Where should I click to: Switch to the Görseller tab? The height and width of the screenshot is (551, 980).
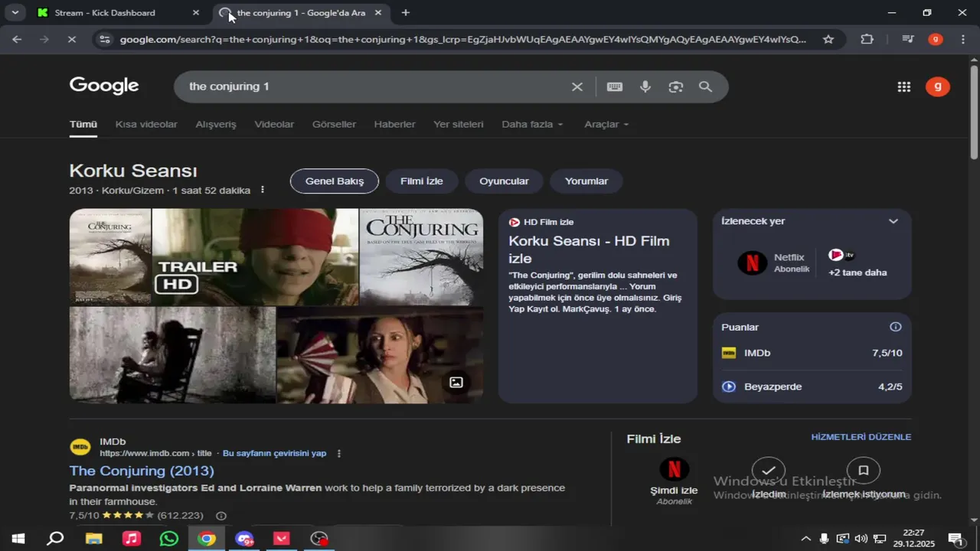click(x=334, y=124)
